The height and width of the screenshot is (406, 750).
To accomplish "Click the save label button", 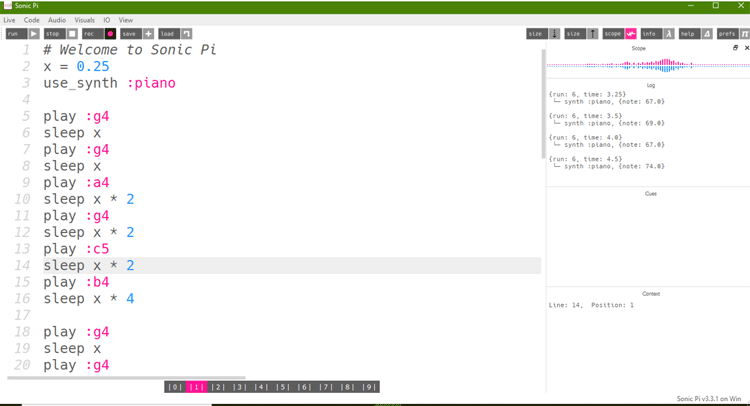I will click(x=131, y=33).
